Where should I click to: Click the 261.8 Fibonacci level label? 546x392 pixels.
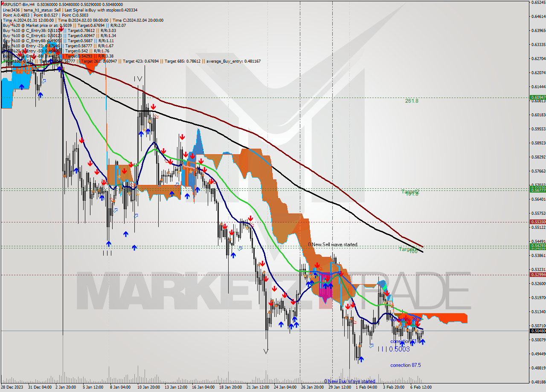coord(412,101)
